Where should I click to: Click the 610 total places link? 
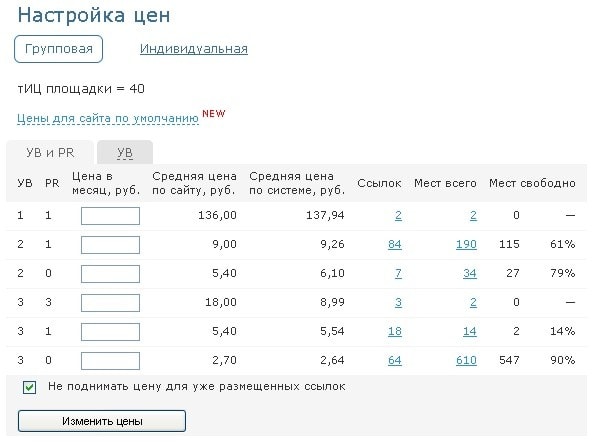coord(466,361)
